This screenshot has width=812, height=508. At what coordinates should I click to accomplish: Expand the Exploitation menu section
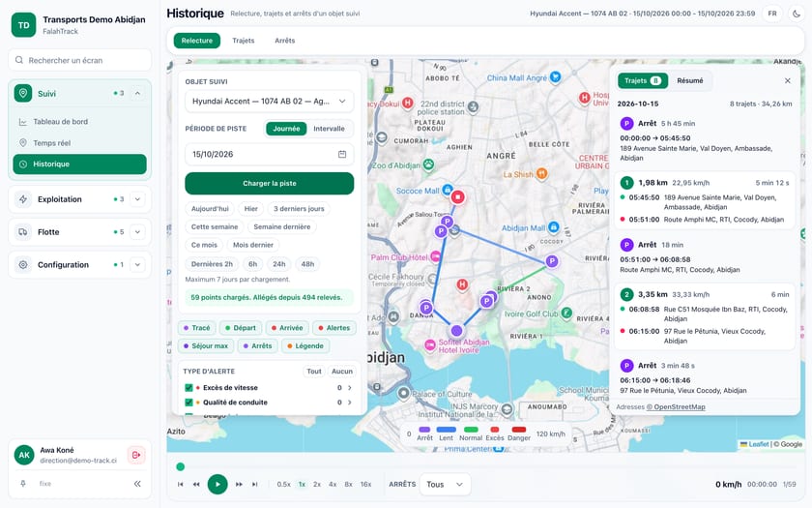coord(137,199)
